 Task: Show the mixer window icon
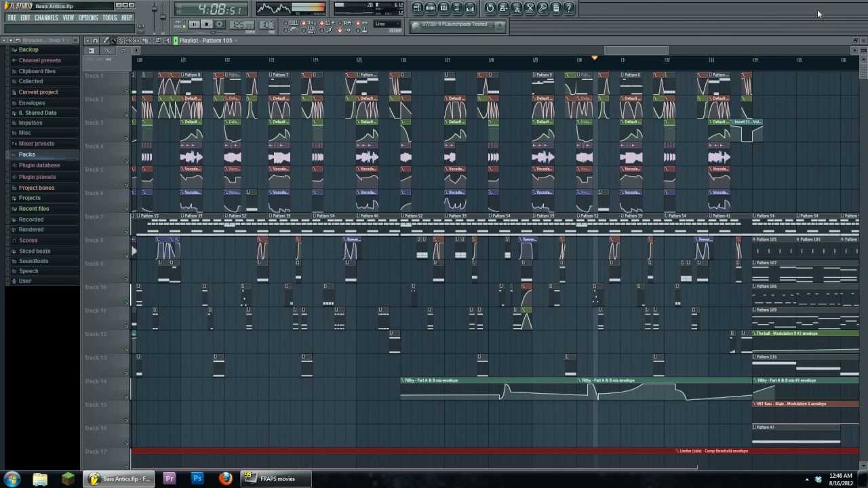point(470,8)
